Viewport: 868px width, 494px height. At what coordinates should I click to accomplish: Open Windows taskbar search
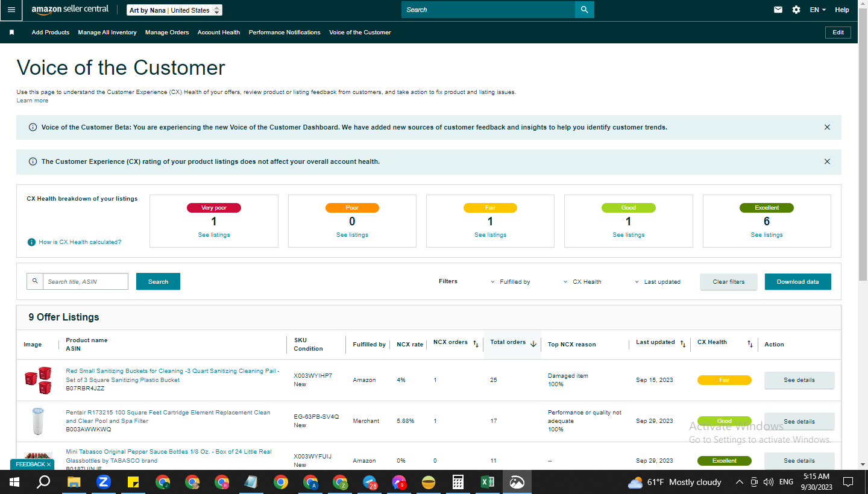(43, 482)
